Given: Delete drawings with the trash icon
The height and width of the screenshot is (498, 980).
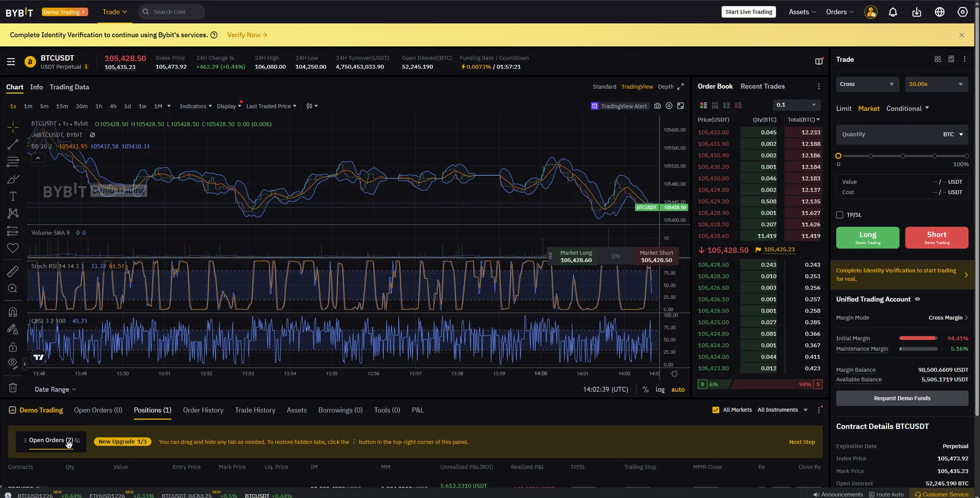Looking at the screenshot, I should (13, 388).
